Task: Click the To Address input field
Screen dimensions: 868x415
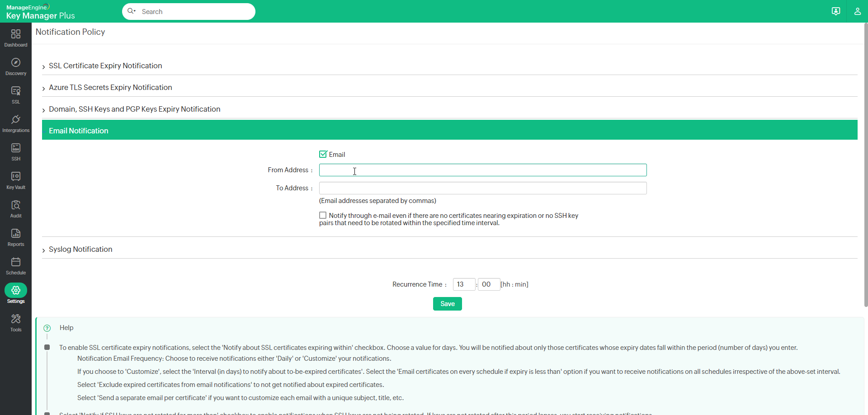Action: click(483, 188)
